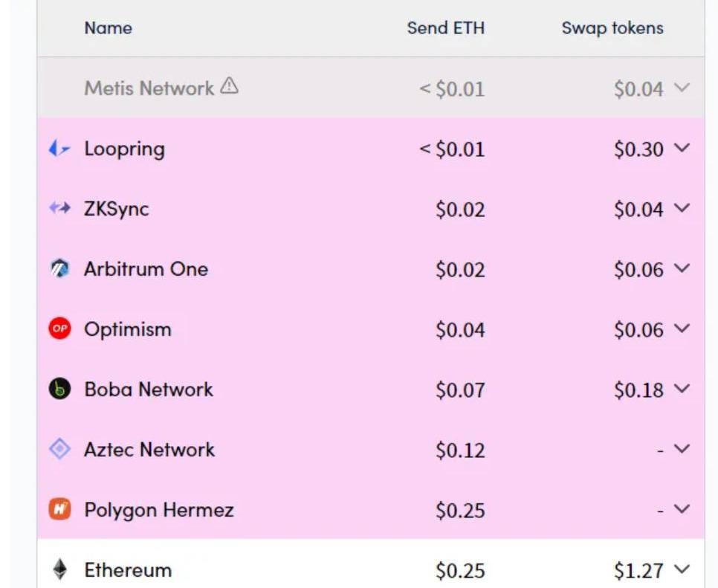This screenshot has width=718, height=588.
Task: Expand the Polygon Hermez row chevron
Action: tap(682, 509)
